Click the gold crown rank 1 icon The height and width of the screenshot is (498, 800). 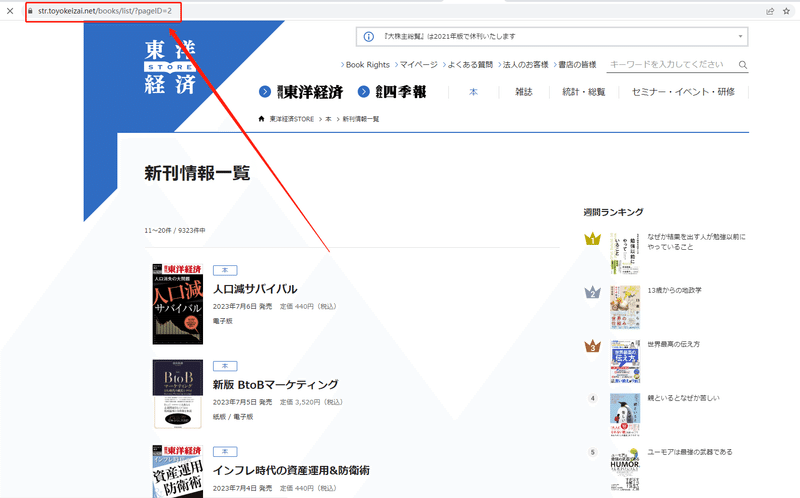(592, 239)
